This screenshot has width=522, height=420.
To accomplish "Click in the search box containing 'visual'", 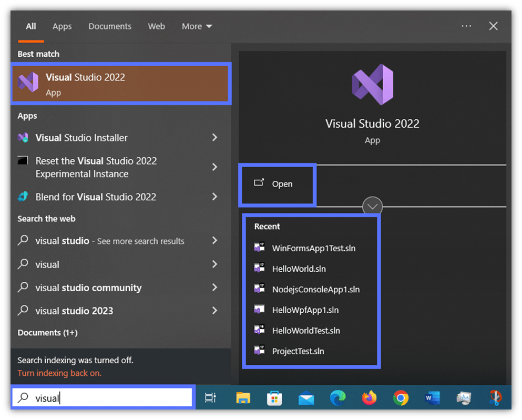I will [103, 398].
